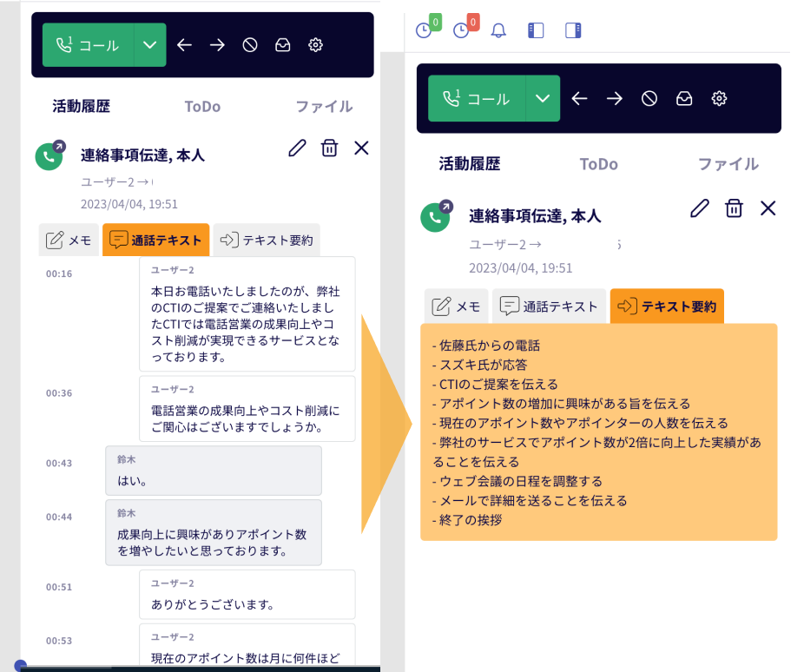Toggle left sidebar panel layout icon
The image size is (804, 672).
pyautogui.click(x=536, y=30)
